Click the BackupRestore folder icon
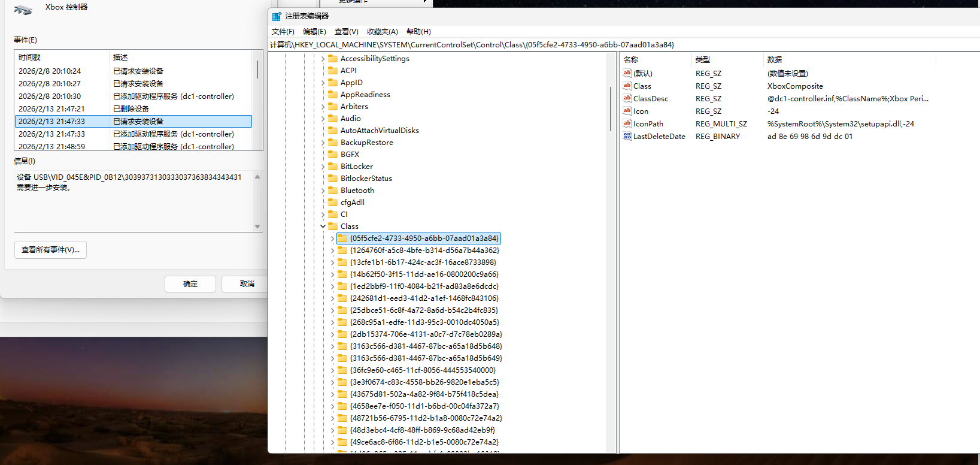This screenshot has width=980, height=465. click(333, 143)
